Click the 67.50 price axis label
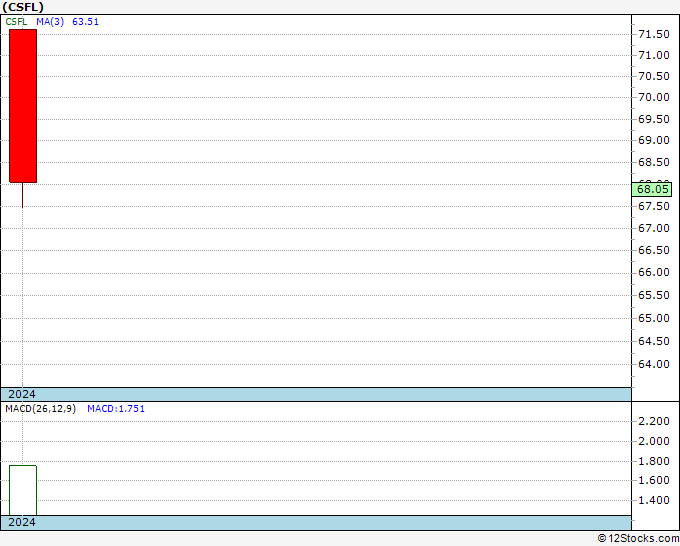The image size is (680, 546). tap(654, 206)
